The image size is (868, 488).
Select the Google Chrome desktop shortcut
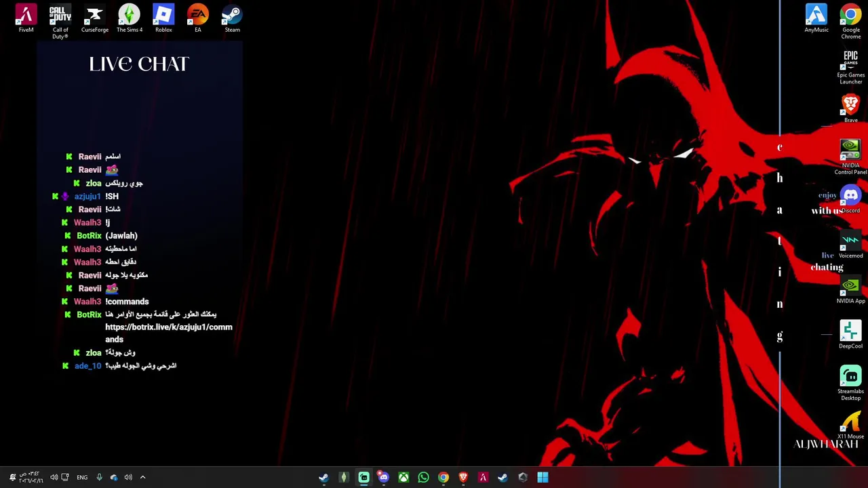point(850,22)
